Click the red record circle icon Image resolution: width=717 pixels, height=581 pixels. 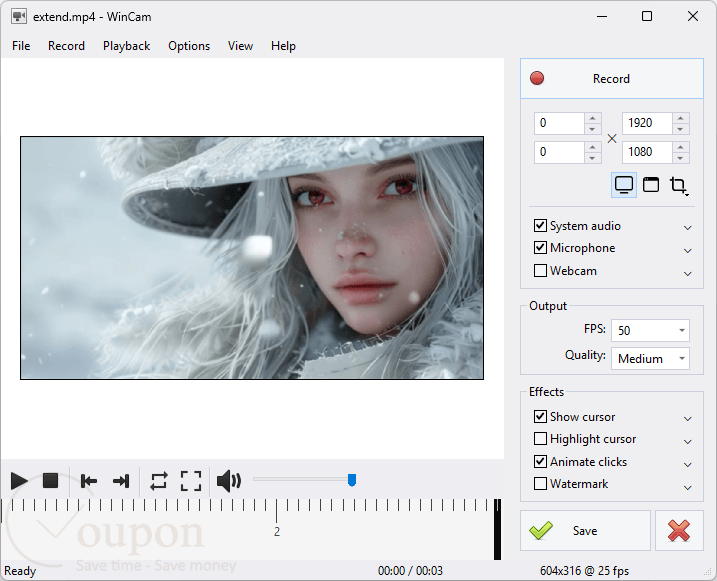click(537, 79)
